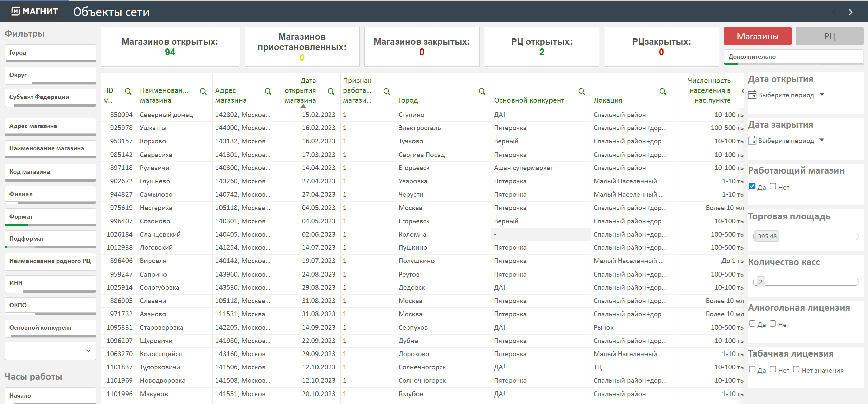Uncheck Да under Работающий магазин

pyautogui.click(x=752, y=186)
